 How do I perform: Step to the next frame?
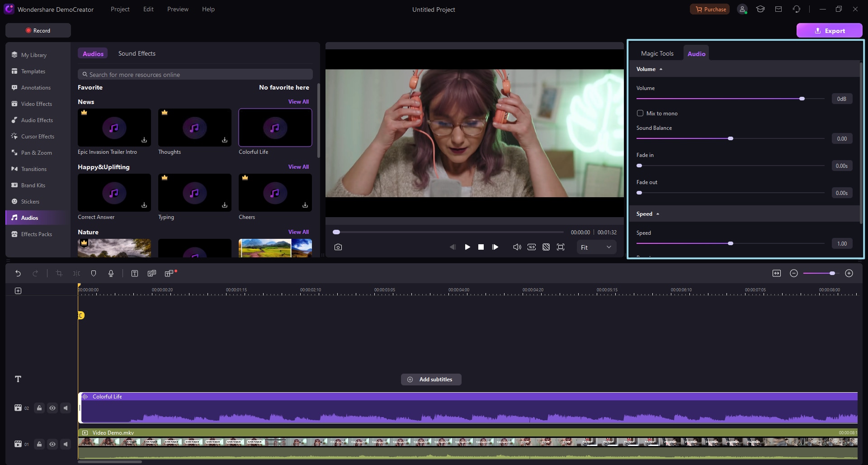click(x=495, y=247)
